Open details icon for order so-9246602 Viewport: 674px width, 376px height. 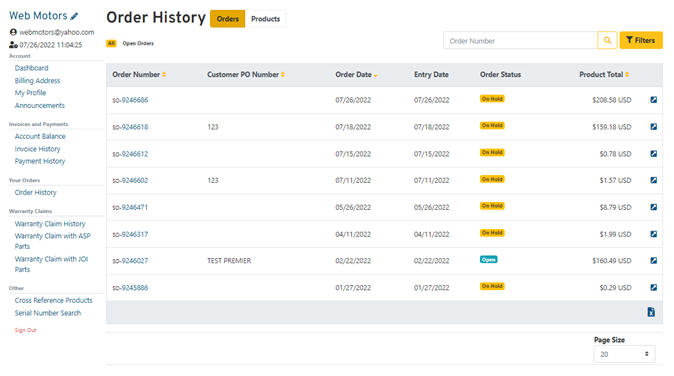653,180
